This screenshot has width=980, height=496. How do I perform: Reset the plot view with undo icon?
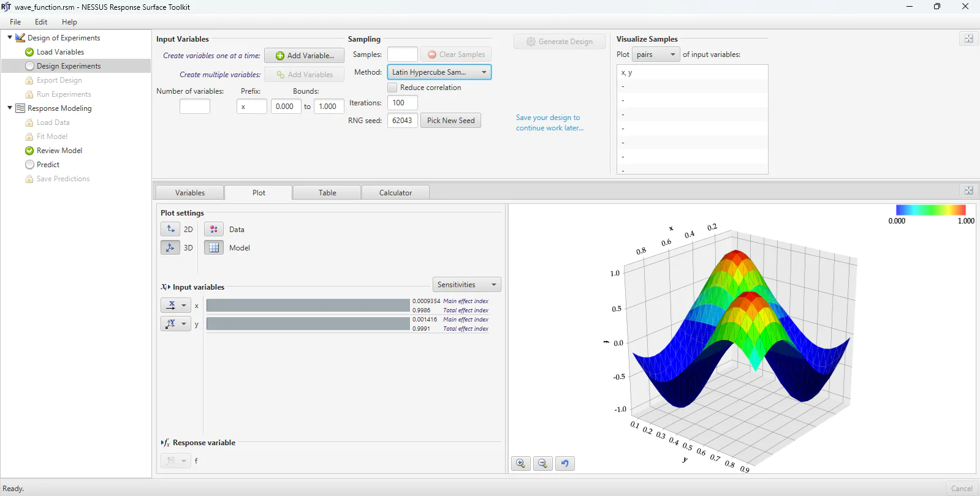coord(565,464)
